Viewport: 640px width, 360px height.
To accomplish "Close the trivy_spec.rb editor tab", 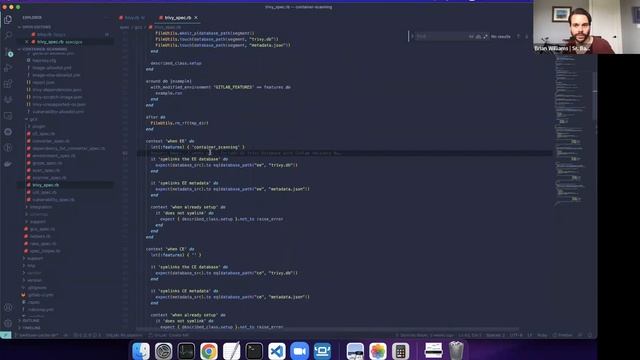I will pos(196,18).
